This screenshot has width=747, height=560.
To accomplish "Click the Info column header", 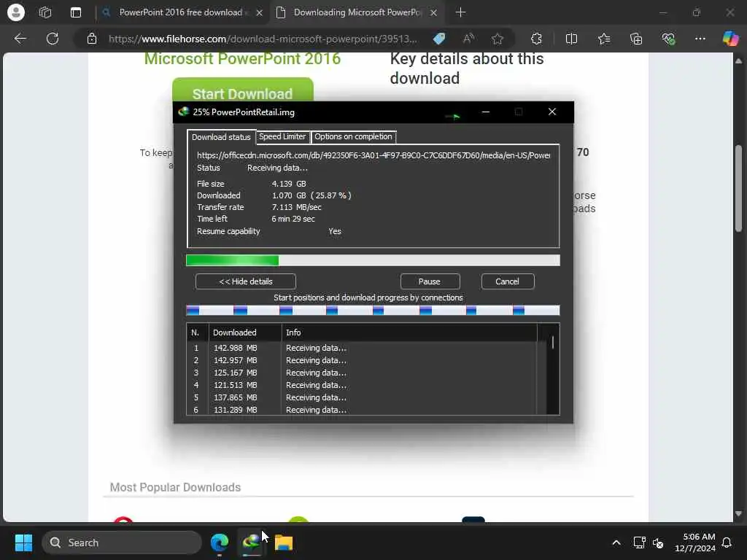I will point(409,332).
